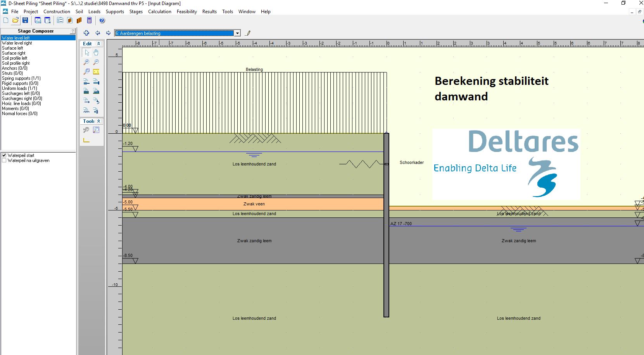Collapse the Edit tool panel

point(98,44)
